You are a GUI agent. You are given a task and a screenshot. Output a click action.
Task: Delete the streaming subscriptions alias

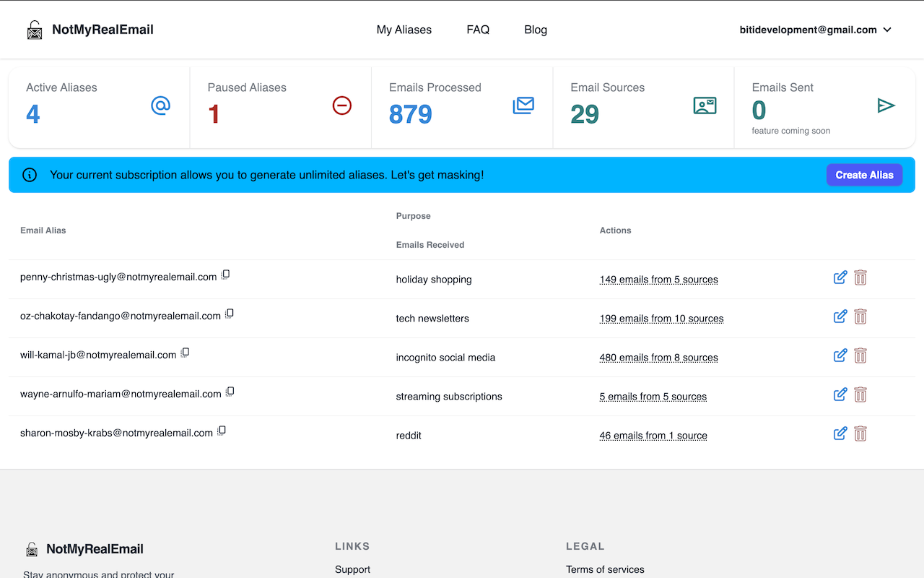[x=860, y=394]
